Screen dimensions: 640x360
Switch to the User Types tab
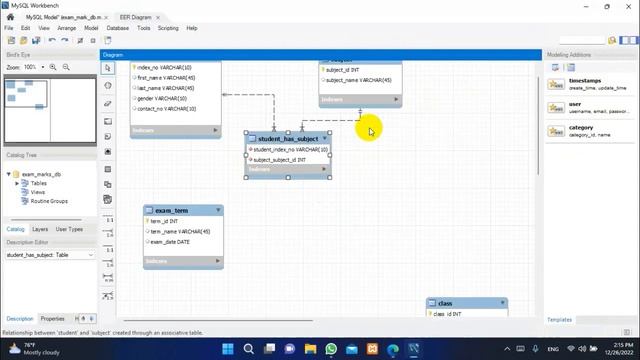69,229
